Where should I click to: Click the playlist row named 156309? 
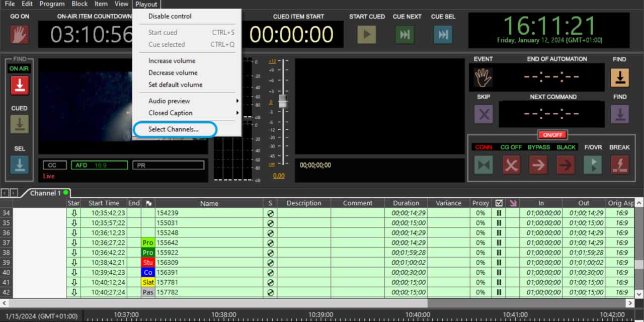click(209, 263)
